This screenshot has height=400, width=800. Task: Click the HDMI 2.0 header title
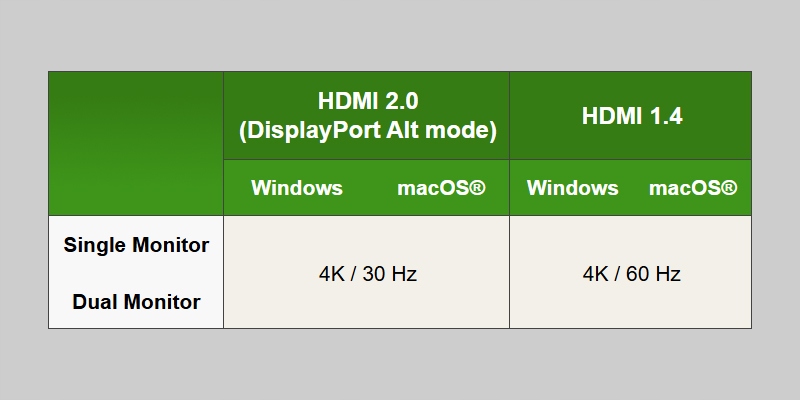coord(367,101)
